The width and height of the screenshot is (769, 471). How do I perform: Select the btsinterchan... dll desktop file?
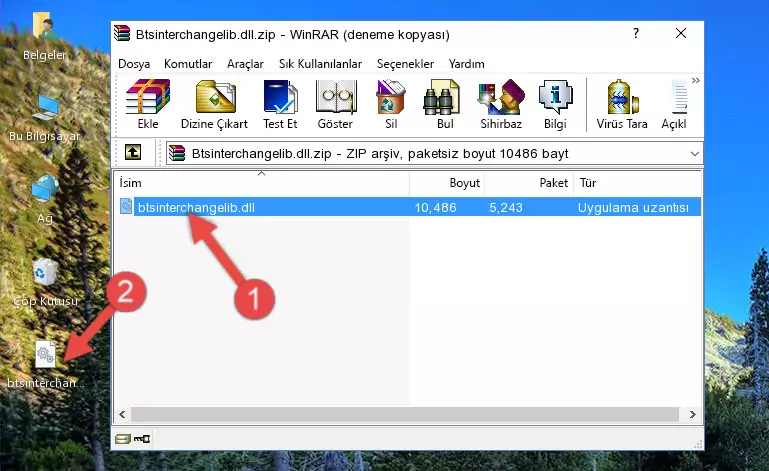pos(45,365)
